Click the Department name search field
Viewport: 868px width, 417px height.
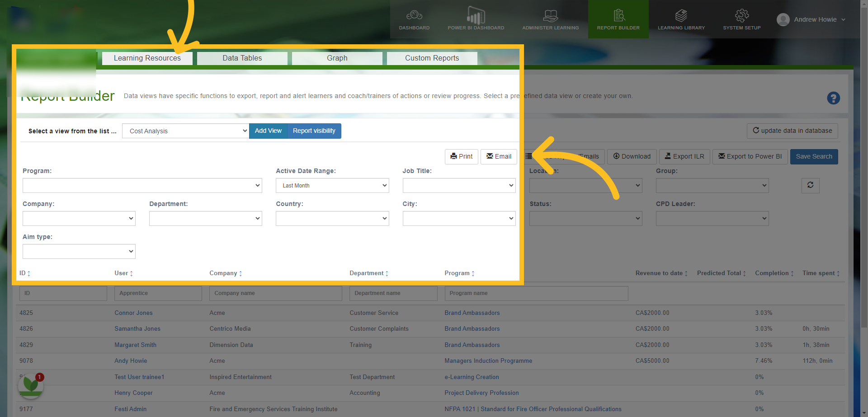tap(393, 293)
